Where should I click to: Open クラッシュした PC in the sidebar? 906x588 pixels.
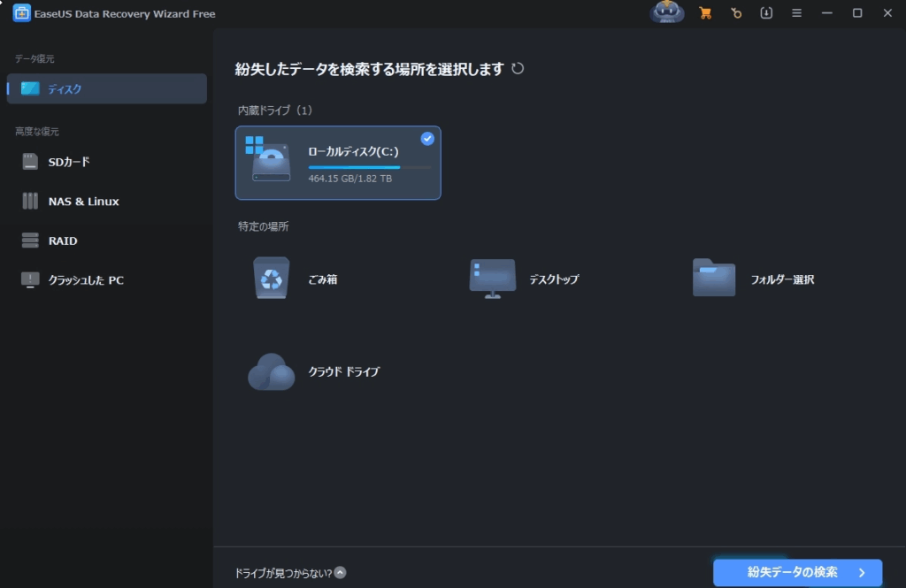107,279
